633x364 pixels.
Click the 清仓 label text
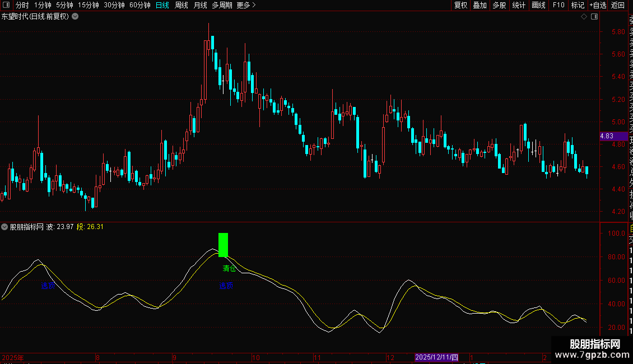229,268
